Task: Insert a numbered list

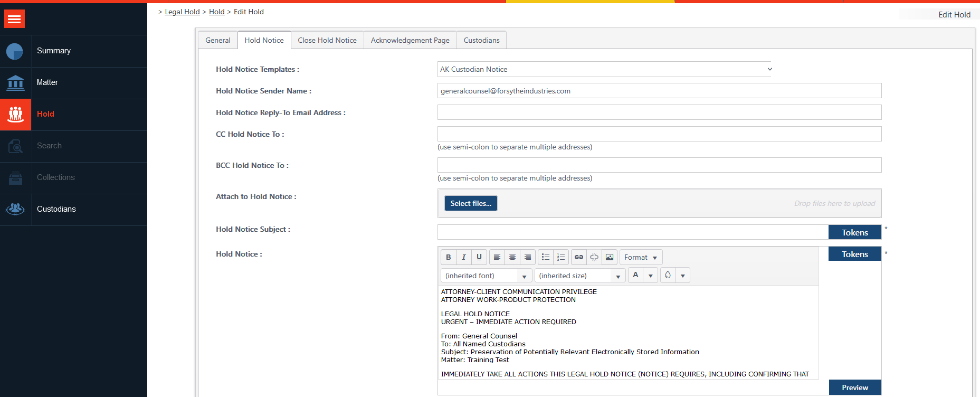Action: pyautogui.click(x=561, y=257)
